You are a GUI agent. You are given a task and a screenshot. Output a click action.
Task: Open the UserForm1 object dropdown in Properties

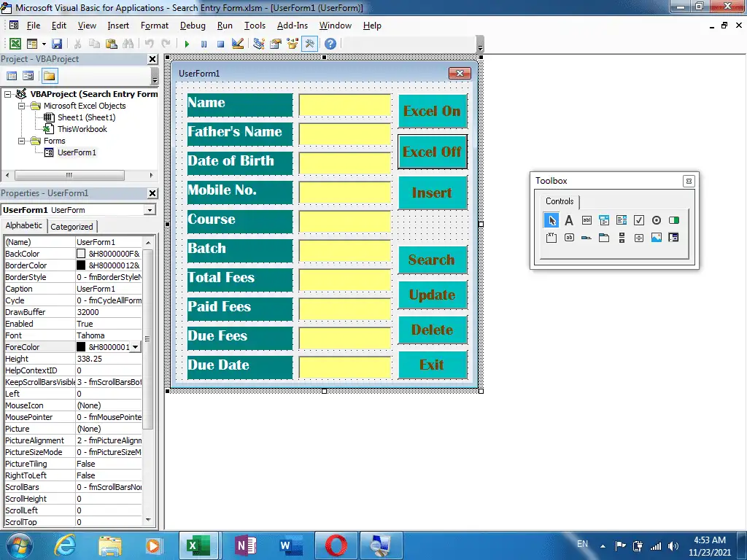pos(150,210)
